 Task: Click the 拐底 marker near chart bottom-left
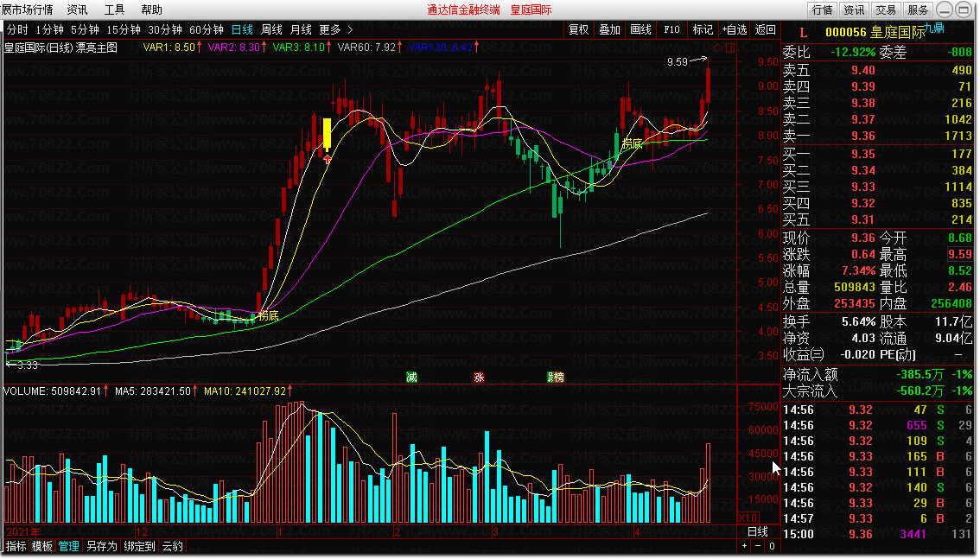[268, 315]
